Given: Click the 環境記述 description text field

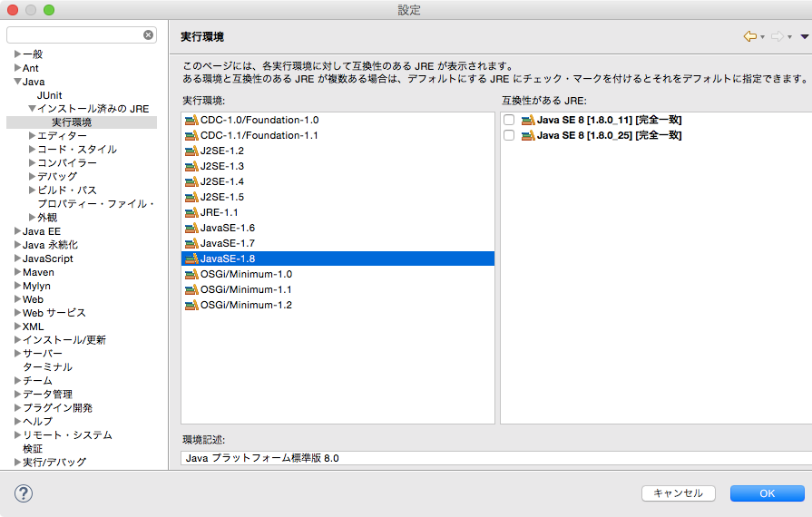Looking at the screenshot, I should (x=496, y=458).
